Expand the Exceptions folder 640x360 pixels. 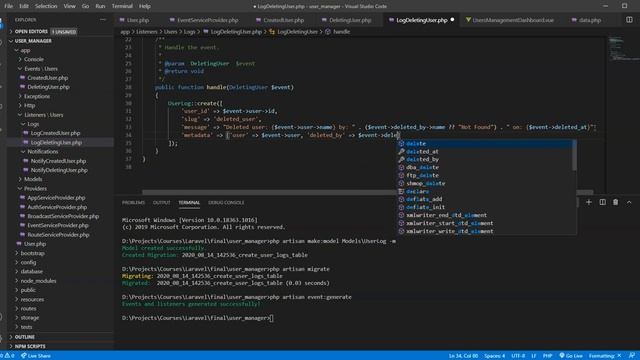tap(37, 96)
